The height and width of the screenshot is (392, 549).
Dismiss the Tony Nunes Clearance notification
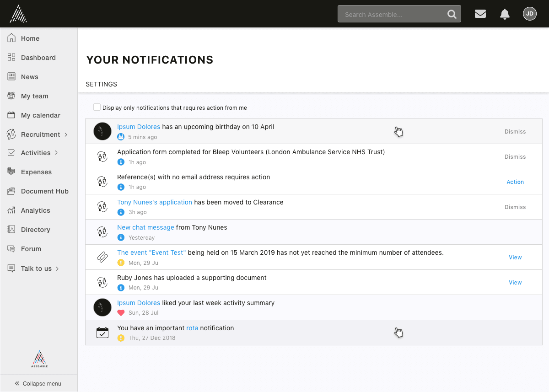(515, 207)
